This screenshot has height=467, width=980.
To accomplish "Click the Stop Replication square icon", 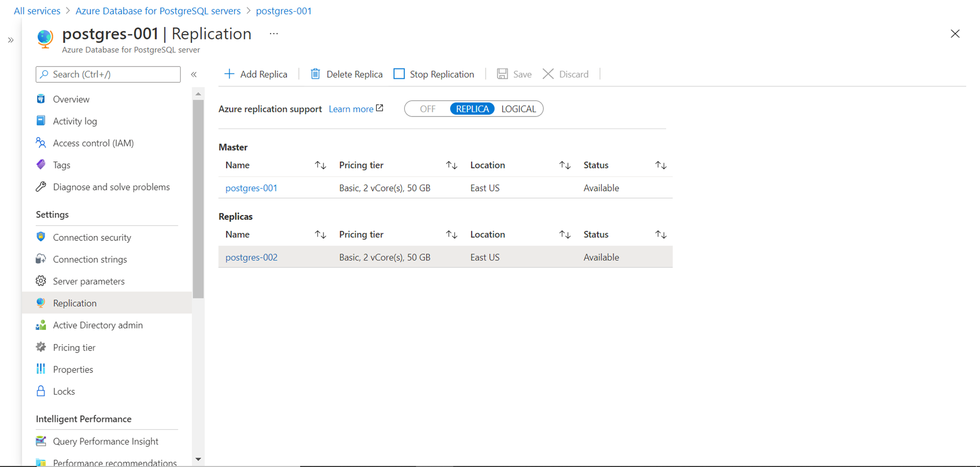I will tap(399, 74).
